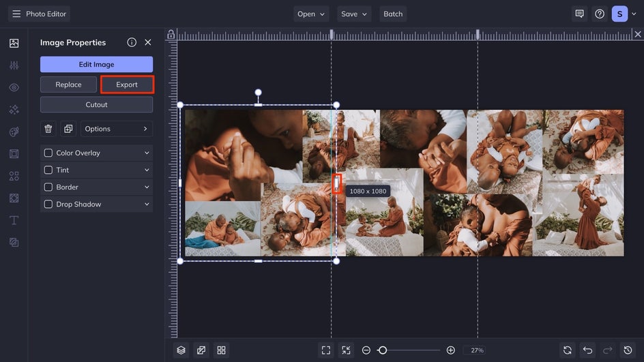The width and height of the screenshot is (644, 362).
Task: Open the help question mark icon
Action: [600, 14]
